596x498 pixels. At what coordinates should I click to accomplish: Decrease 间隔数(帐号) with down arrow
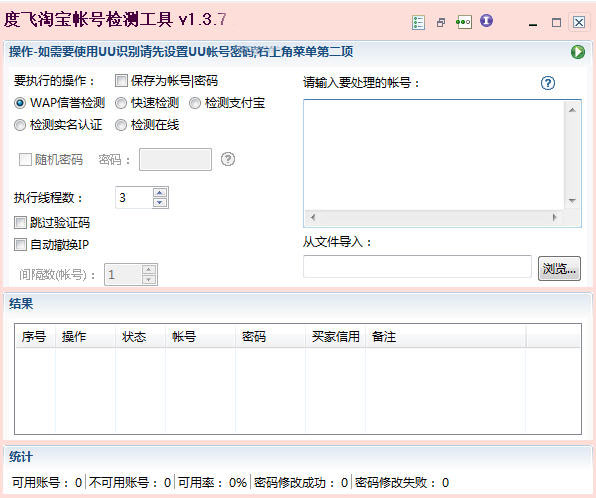tap(149, 280)
